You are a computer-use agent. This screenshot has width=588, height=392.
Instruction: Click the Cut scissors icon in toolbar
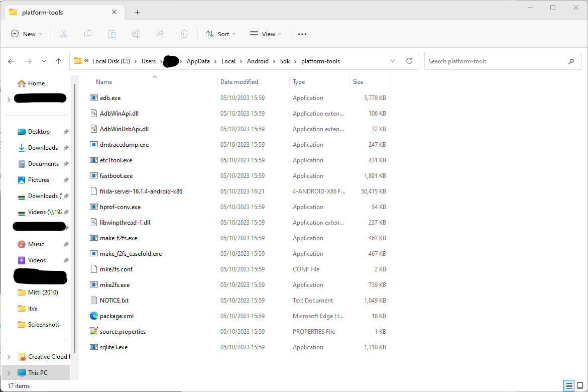coord(64,34)
